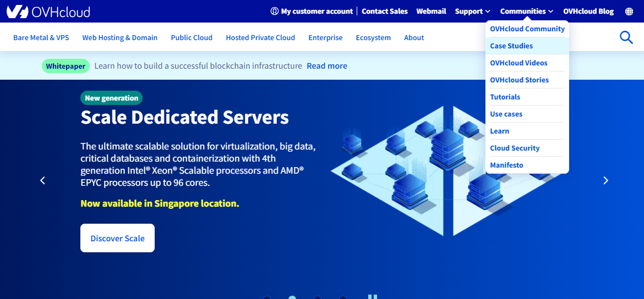Open the globe language selector icon
The height and width of the screenshot is (299, 644).
(x=629, y=12)
